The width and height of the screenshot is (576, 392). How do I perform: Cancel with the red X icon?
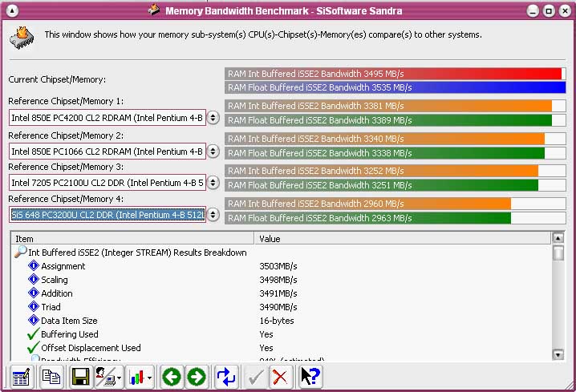(280, 377)
